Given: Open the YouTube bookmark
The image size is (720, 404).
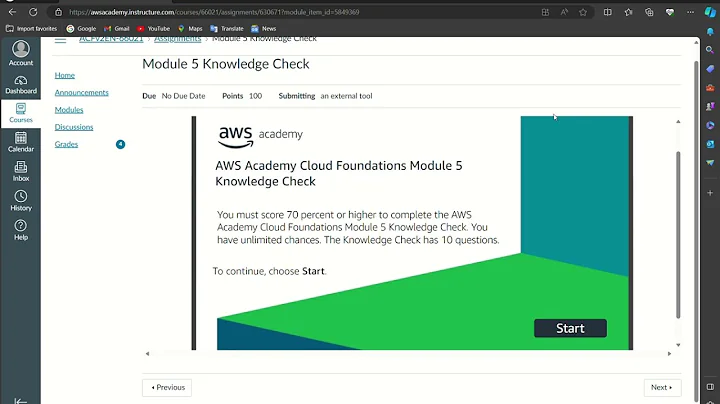Looking at the screenshot, I should pos(153,28).
